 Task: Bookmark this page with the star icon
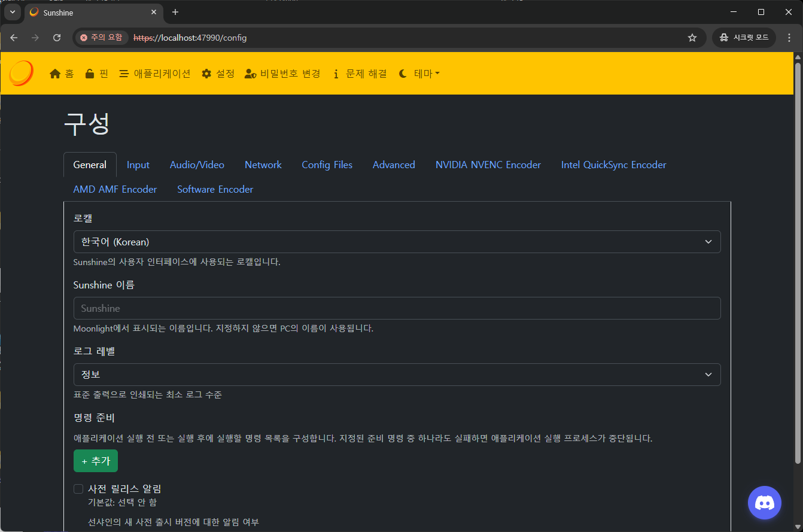coord(692,38)
